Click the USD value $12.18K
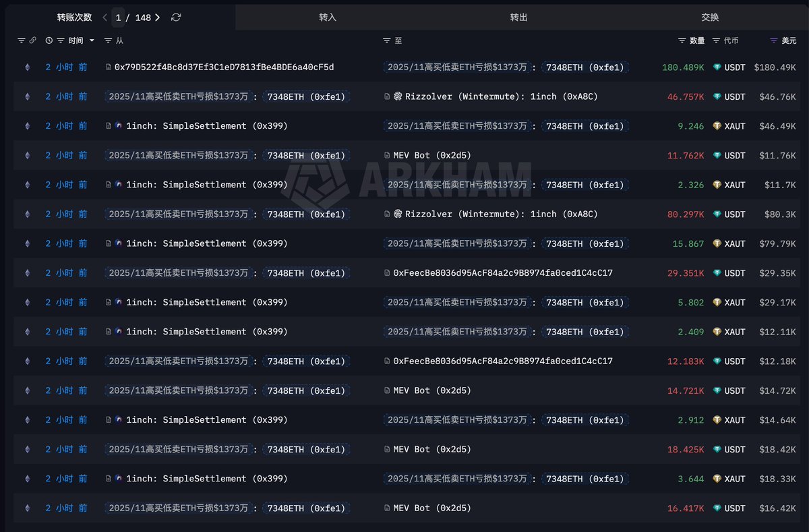Image resolution: width=809 pixels, height=532 pixels. (x=777, y=361)
